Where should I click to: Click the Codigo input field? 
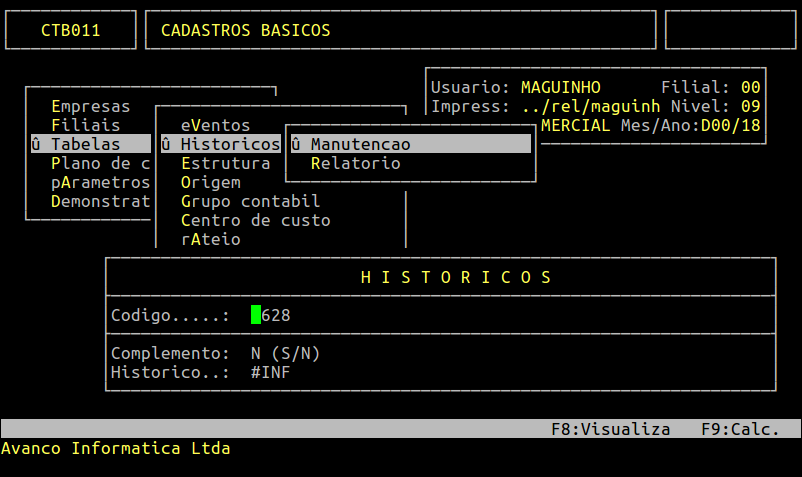[271, 315]
